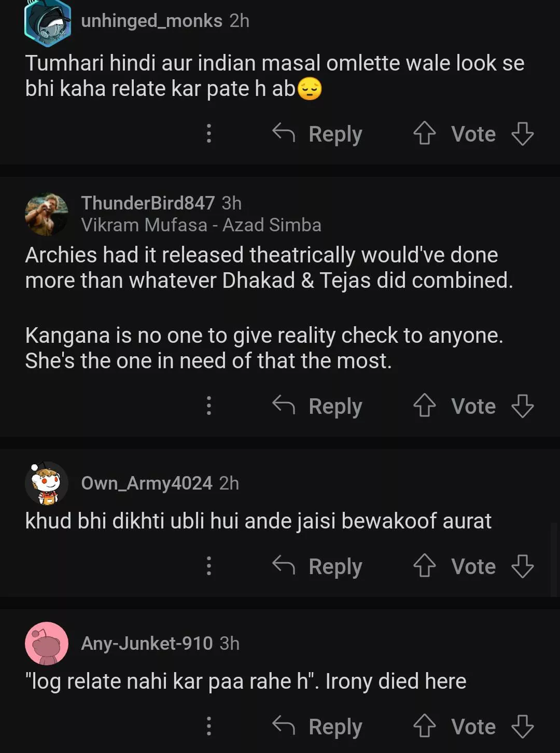Upvote Any-Junket-910's comment
The height and width of the screenshot is (753, 560).
[424, 726]
